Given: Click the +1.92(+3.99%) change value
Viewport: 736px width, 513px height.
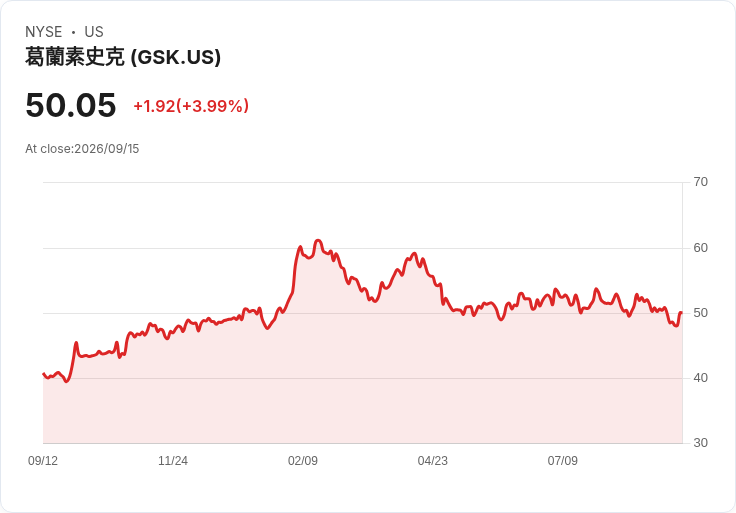Looking at the screenshot, I should click(x=191, y=106).
